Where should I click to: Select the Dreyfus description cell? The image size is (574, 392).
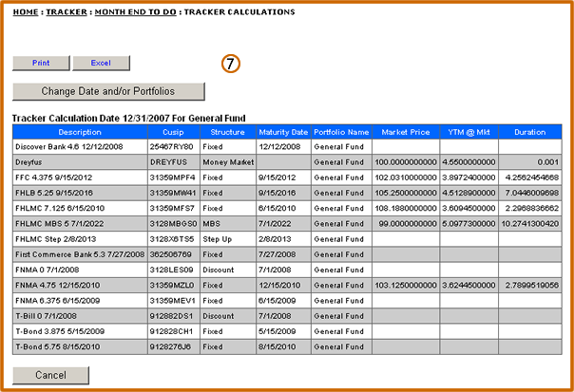80,162
